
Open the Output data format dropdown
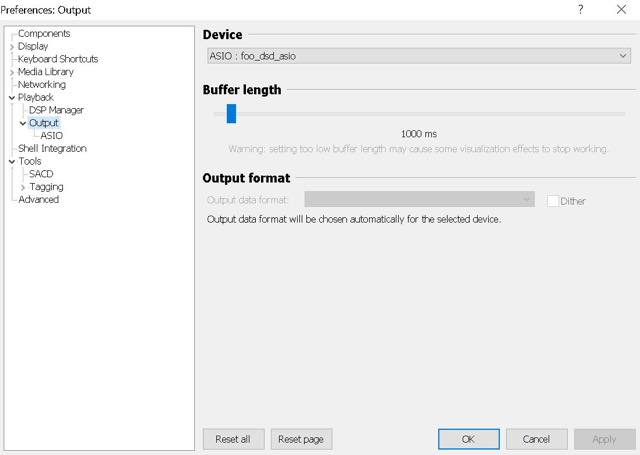tap(419, 200)
